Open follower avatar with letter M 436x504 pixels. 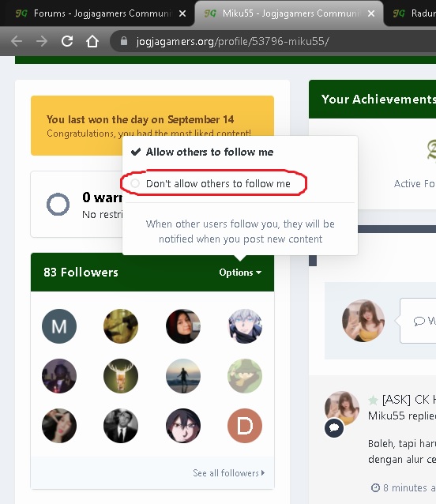click(x=59, y=326)
